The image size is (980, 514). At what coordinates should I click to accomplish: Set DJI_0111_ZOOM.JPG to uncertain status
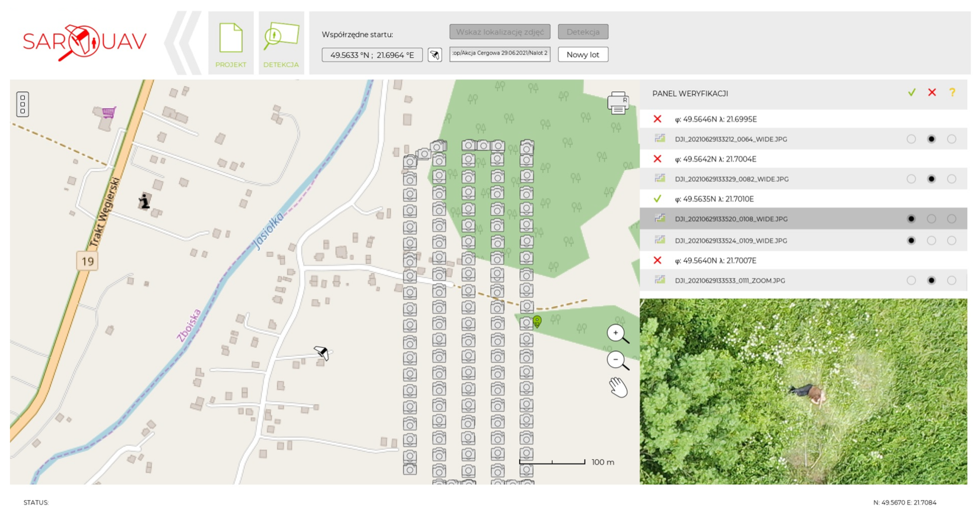951,280
